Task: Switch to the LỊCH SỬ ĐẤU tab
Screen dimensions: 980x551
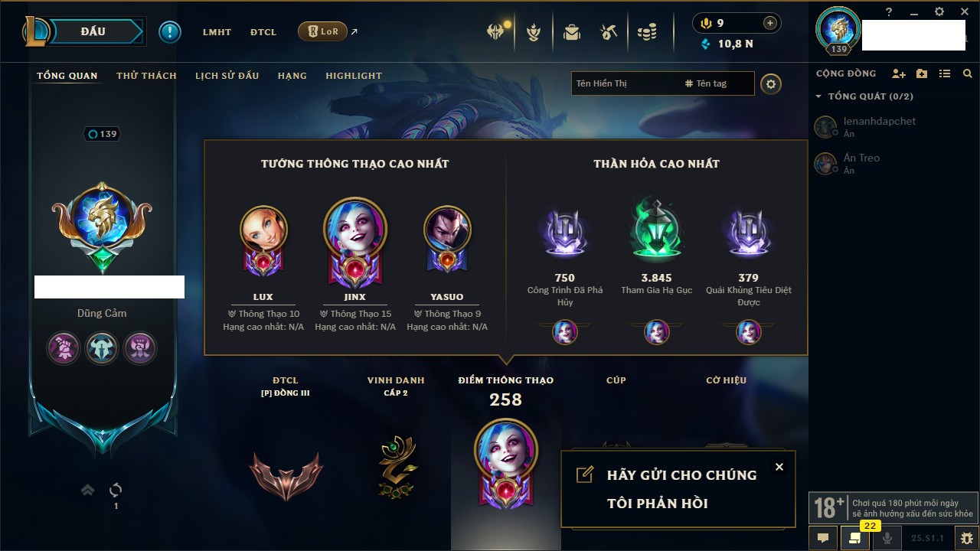Action: pyautogui.click(x=227, y=76)
